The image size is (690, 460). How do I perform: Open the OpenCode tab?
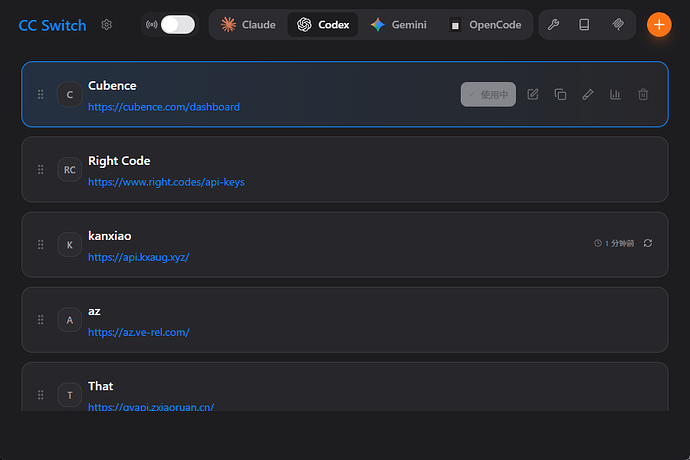(485, 25)
